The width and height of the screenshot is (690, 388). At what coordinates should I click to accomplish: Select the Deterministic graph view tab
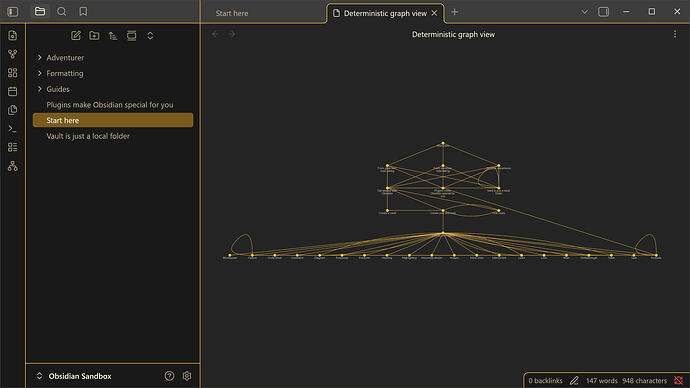point(385,13)
